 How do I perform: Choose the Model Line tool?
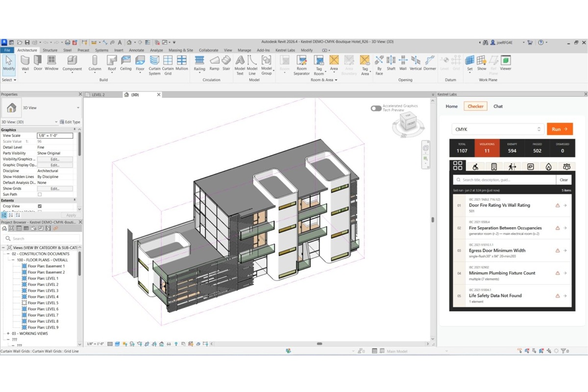coord(252,65)
